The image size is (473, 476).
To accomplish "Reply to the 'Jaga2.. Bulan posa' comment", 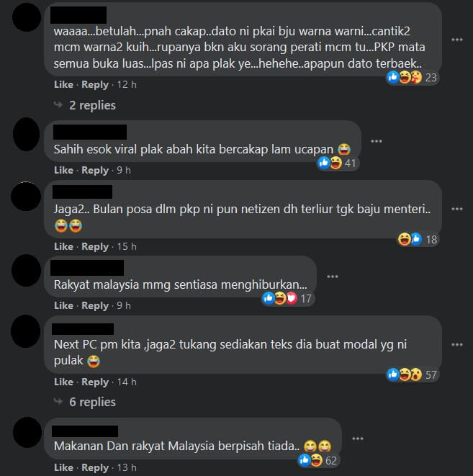I will 94,247.
